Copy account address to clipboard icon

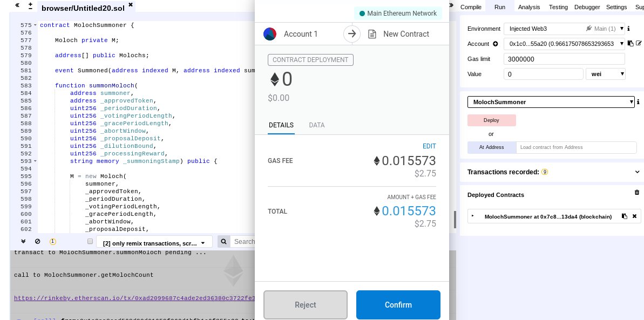click(x=631, y=43)
